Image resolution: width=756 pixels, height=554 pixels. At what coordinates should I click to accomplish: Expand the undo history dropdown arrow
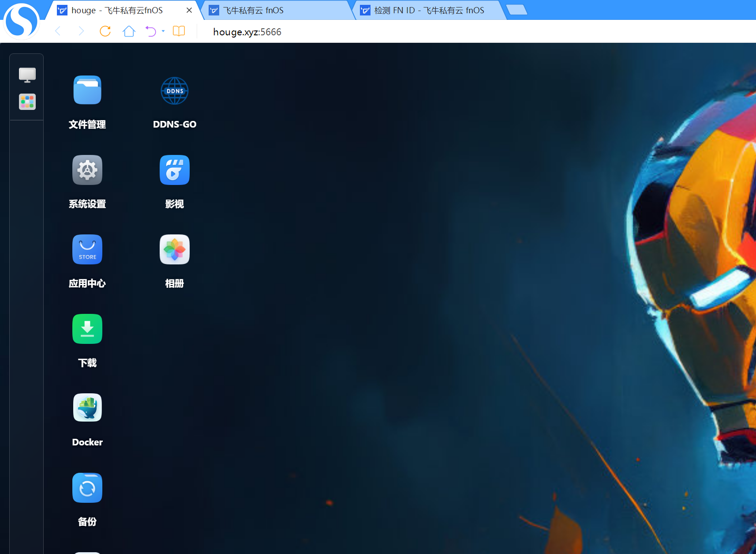point(163,31)
